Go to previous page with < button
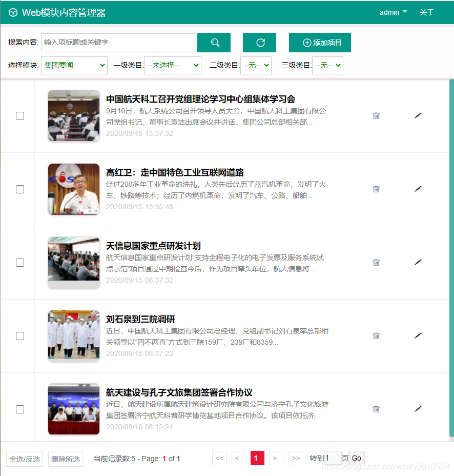The image size is (454, 476). 237,458
